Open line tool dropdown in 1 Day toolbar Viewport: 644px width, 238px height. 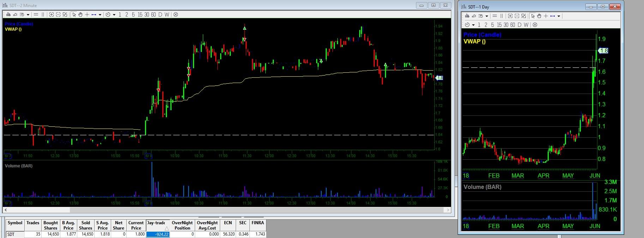[x=559, y=16]
